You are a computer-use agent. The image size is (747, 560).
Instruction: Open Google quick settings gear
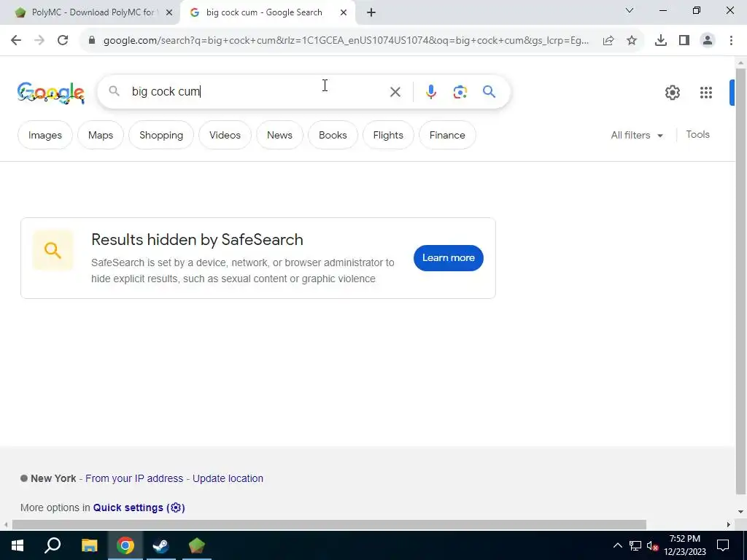(x=672, y=93)
